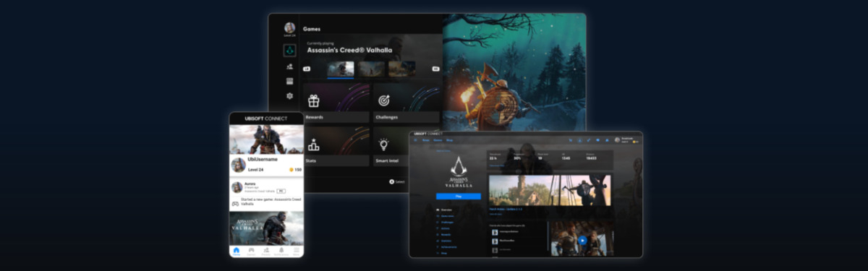Viewport: 868px width, 271px height.
Task: Select the Assassin's Creed game icon in overlay sidebar
Action: [289, 51]
